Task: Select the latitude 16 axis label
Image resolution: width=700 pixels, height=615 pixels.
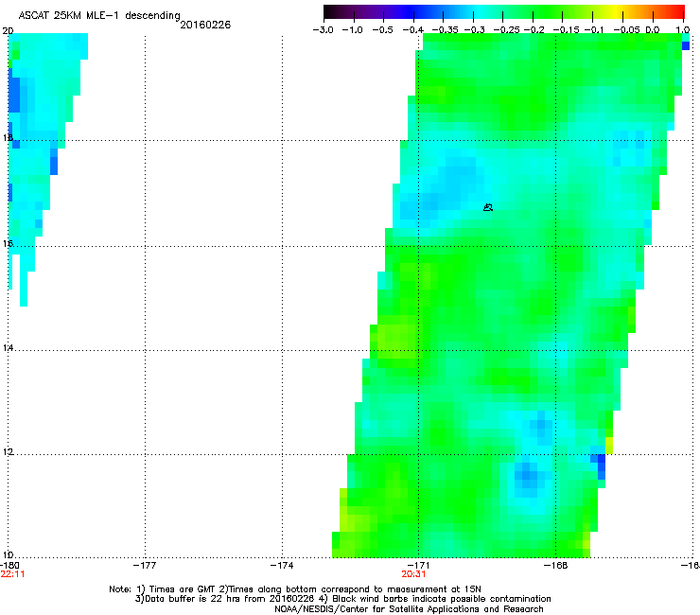Action: coord(8,243)
